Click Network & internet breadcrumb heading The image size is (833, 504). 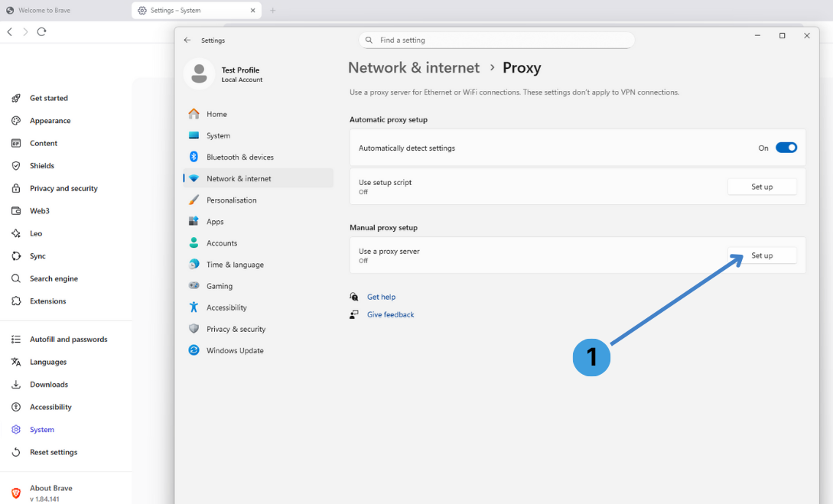pos(414,68)
